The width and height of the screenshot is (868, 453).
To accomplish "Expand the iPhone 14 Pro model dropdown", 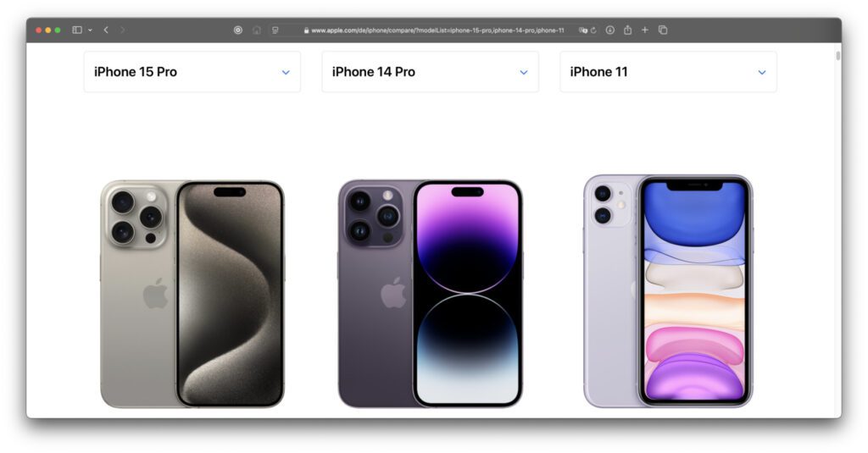I will [430, 72].
